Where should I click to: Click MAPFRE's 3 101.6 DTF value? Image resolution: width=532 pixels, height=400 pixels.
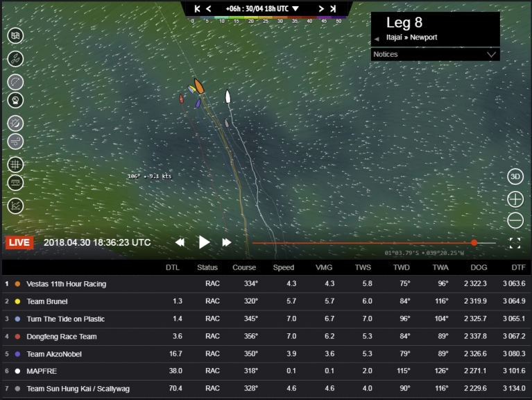(x=514, y=371)
